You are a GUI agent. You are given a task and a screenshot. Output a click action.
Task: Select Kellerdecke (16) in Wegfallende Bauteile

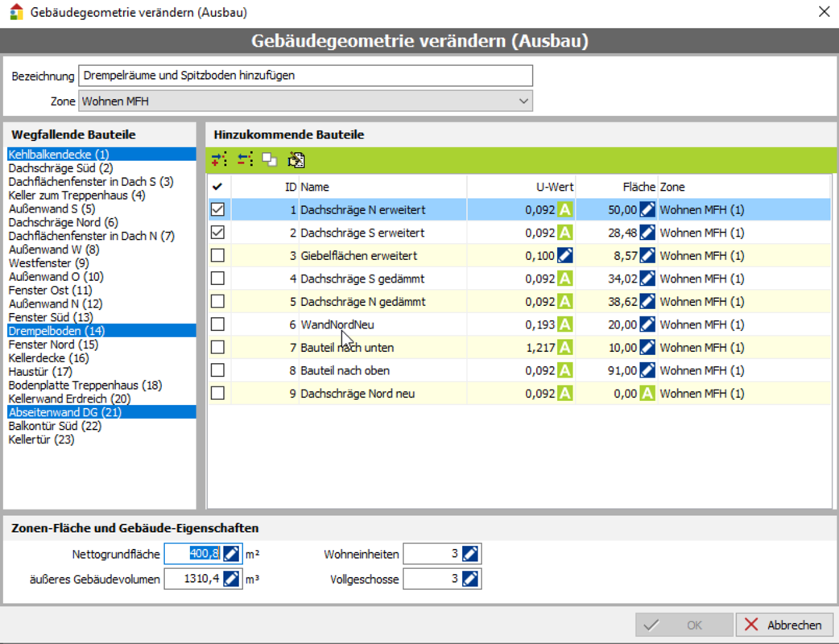point(48,358)
